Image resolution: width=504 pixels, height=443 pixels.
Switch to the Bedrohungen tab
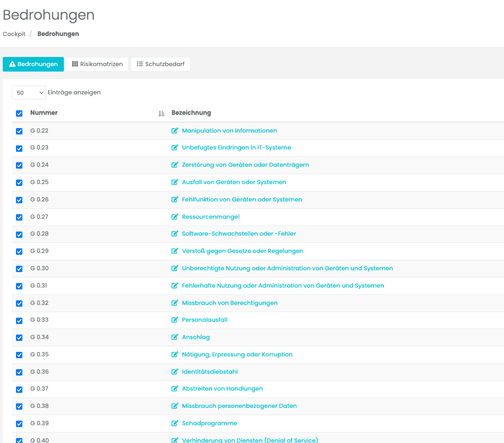click(x=33, y=64)
